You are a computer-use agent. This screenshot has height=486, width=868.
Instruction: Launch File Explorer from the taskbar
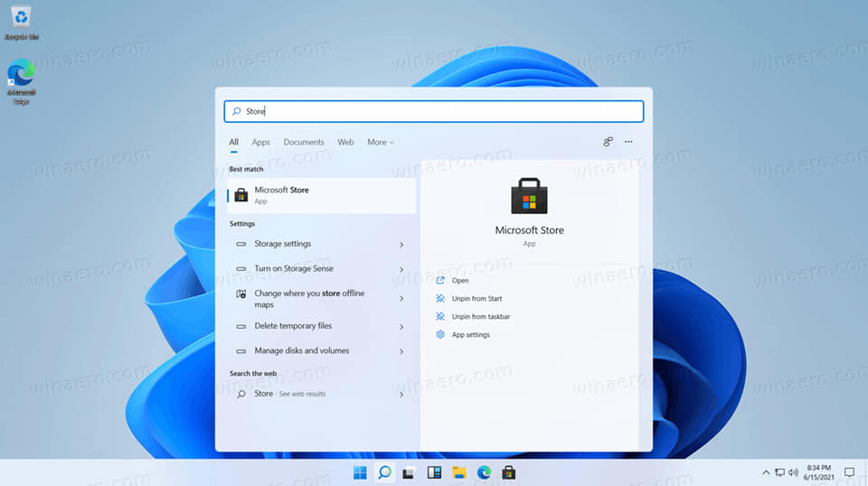point(459,472)
